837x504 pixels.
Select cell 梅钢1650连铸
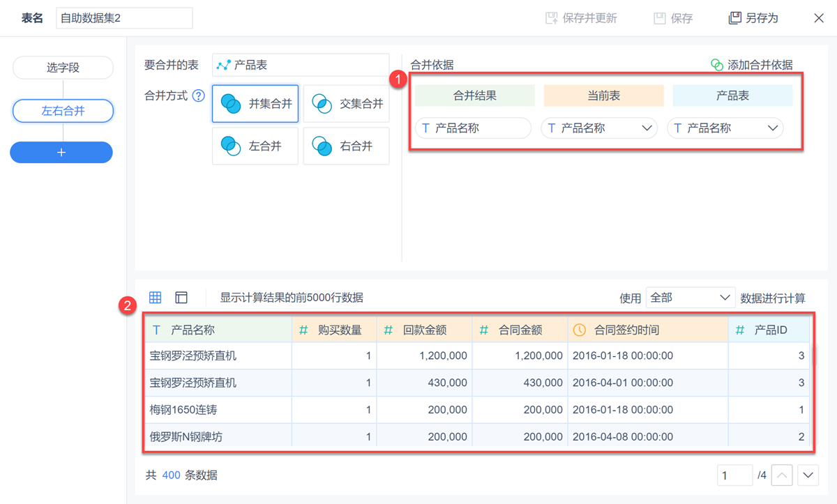point(218,410)
